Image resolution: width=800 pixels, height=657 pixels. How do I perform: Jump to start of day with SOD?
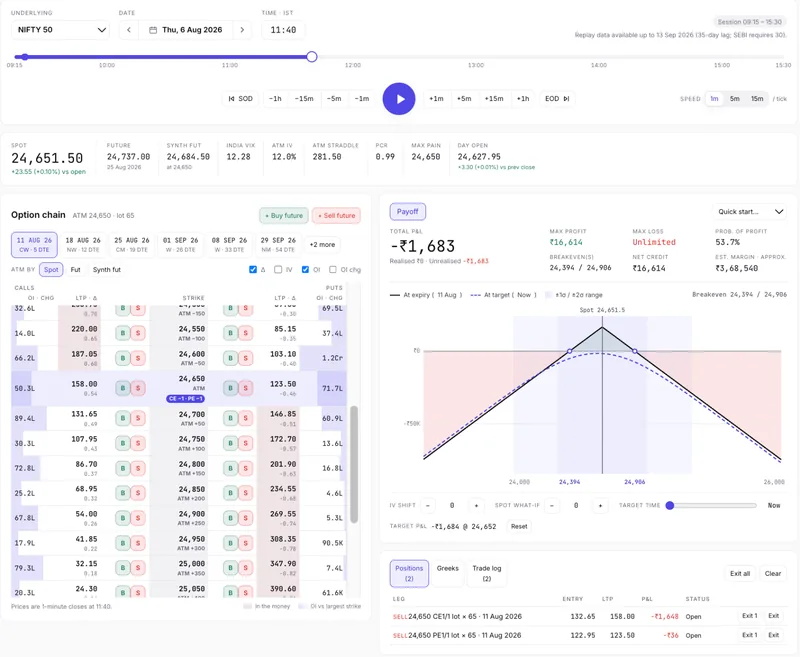(240, 98)
